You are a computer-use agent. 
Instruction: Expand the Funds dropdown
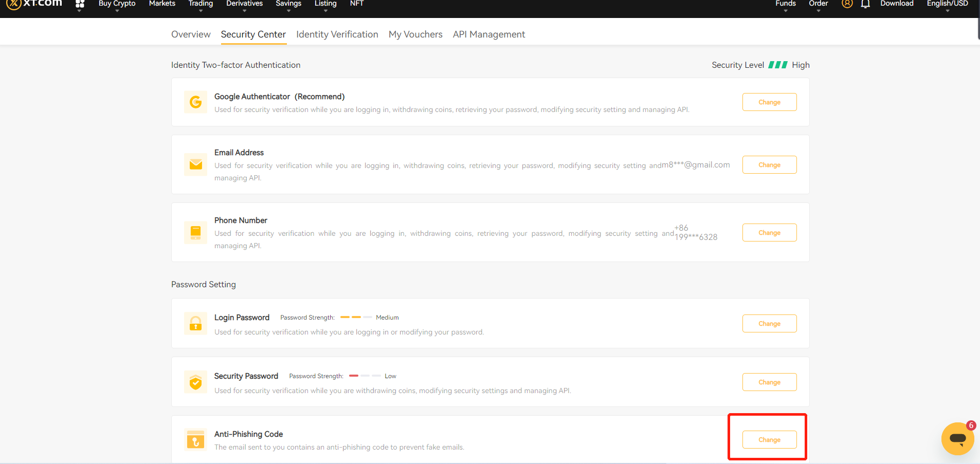point(785,4)
